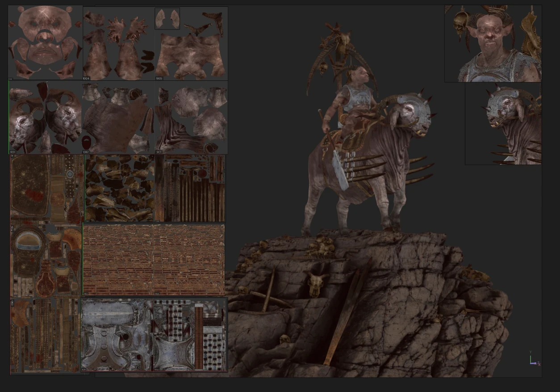Viewport: 560px width, 392px height.
Task: Open the vertical wooden planks texture tile
Action: (190, 188)
